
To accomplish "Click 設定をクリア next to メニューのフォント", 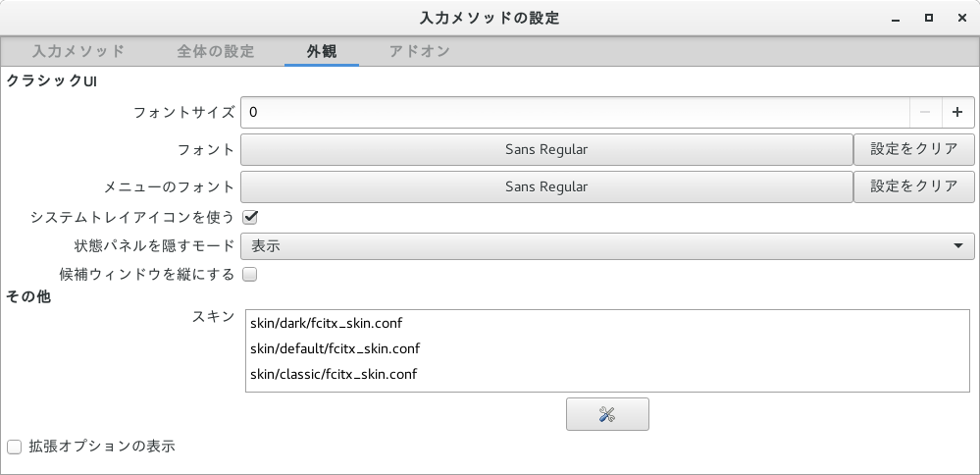I will (x=913, y=186).
